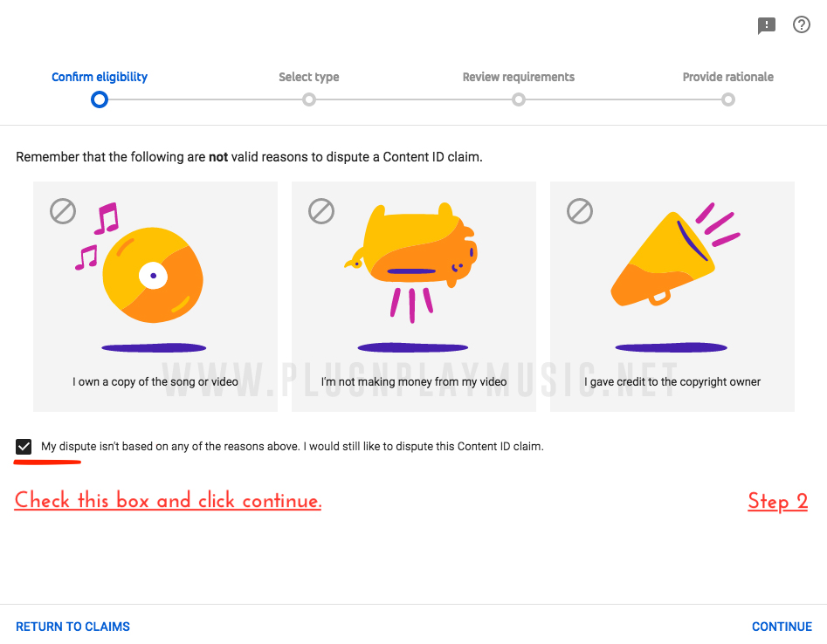Click the Provide rationale step circle

pyautogui.click(x=728, y=99)
